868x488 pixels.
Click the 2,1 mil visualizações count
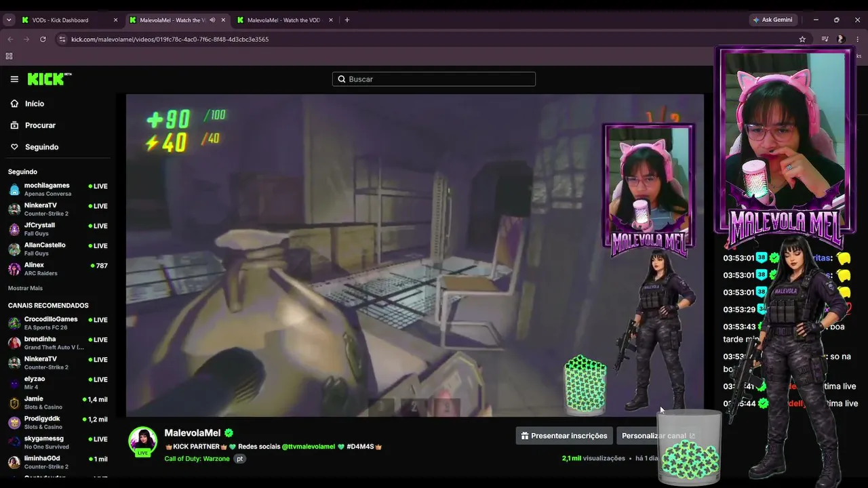593,459
